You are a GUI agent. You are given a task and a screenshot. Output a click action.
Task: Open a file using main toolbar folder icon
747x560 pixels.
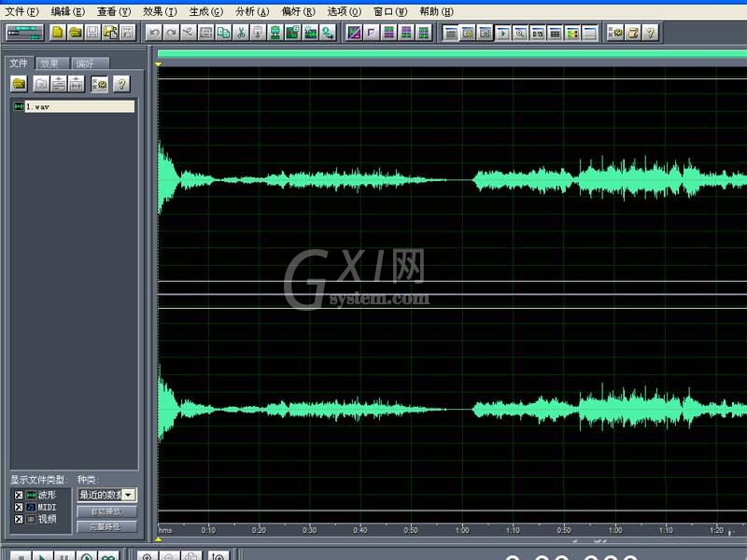pos(76,33)
